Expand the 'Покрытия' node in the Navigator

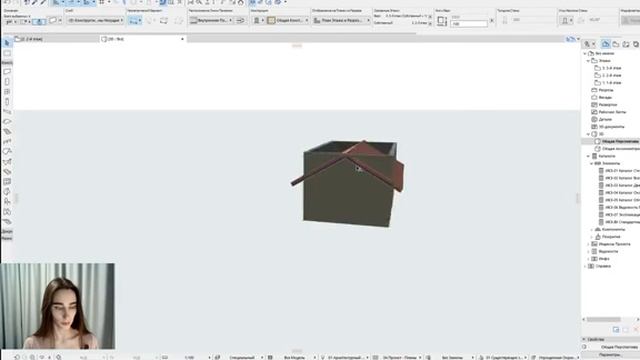[591, 237]
